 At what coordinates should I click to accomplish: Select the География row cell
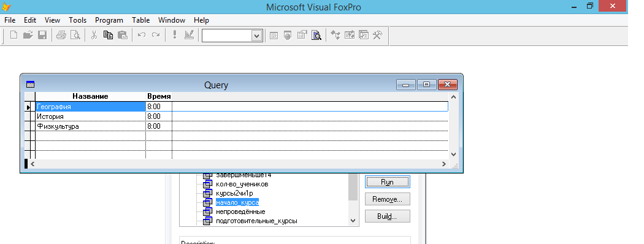point(90,107)
